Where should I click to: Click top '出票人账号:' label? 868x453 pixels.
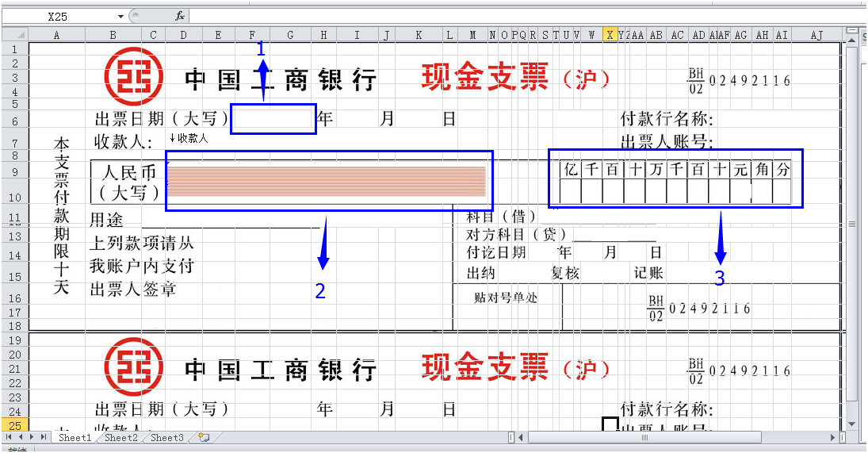[x=667, y=142]
